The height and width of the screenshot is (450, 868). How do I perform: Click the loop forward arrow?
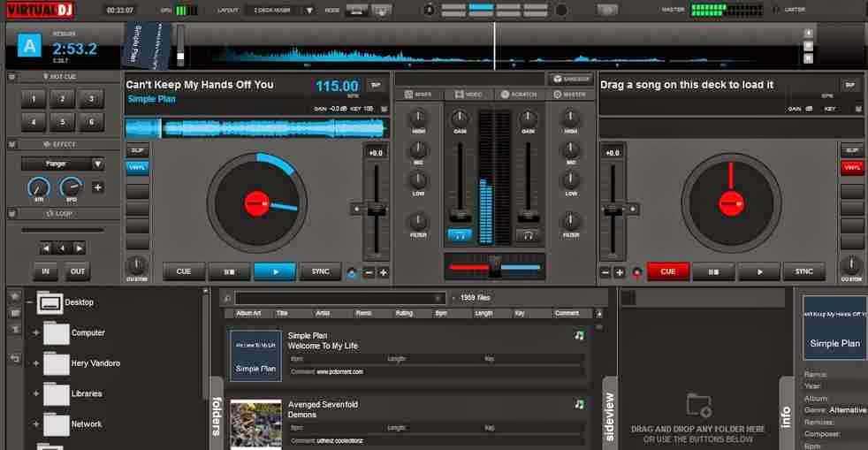[x=80, y=248]
